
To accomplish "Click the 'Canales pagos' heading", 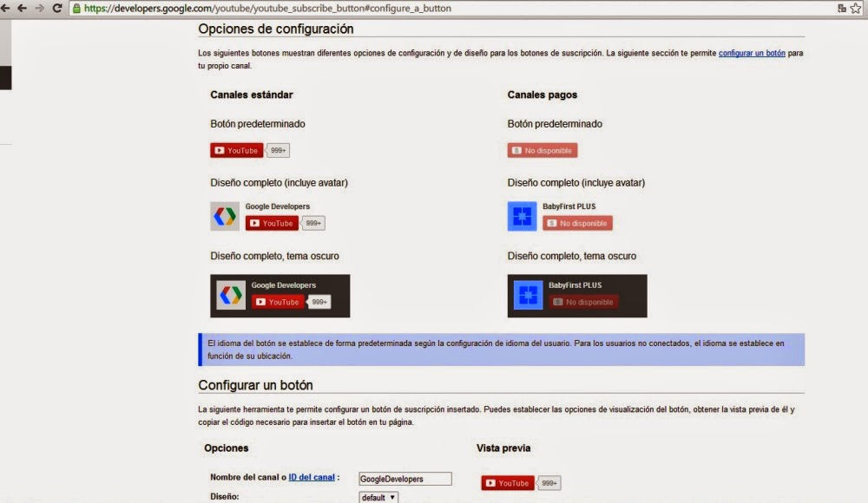I will (542, 95).
